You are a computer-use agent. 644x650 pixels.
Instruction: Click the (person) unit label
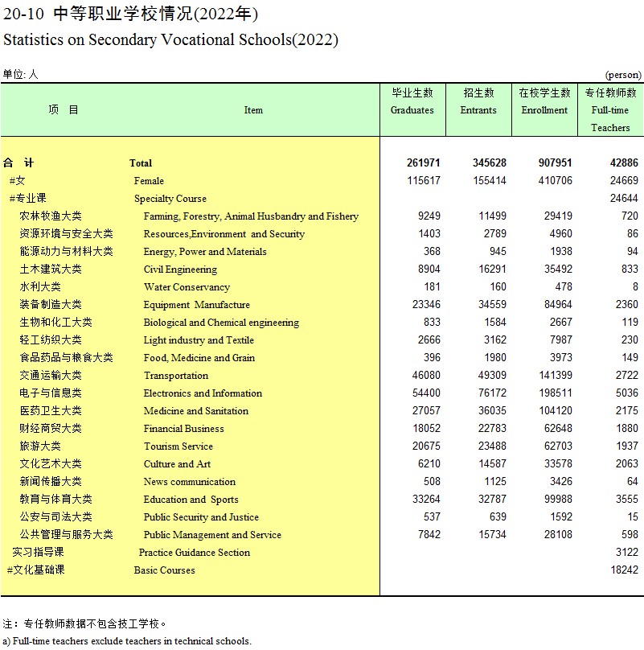coord(623,75)
